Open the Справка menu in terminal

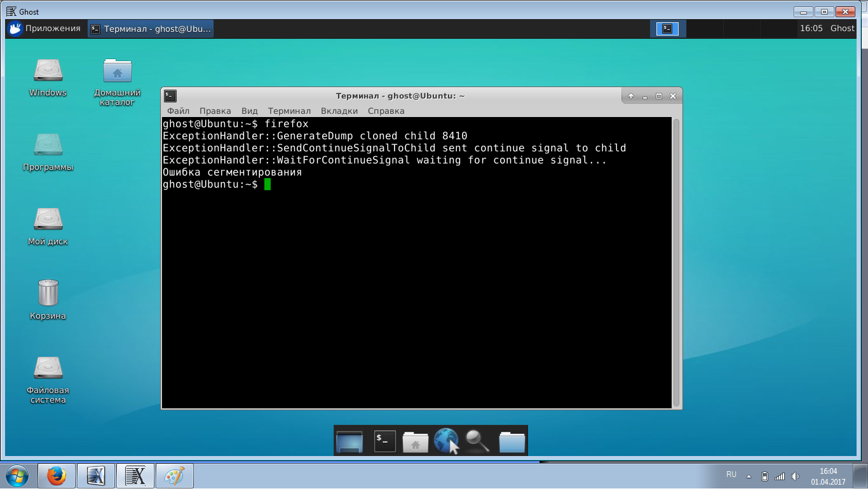(386, 111)
